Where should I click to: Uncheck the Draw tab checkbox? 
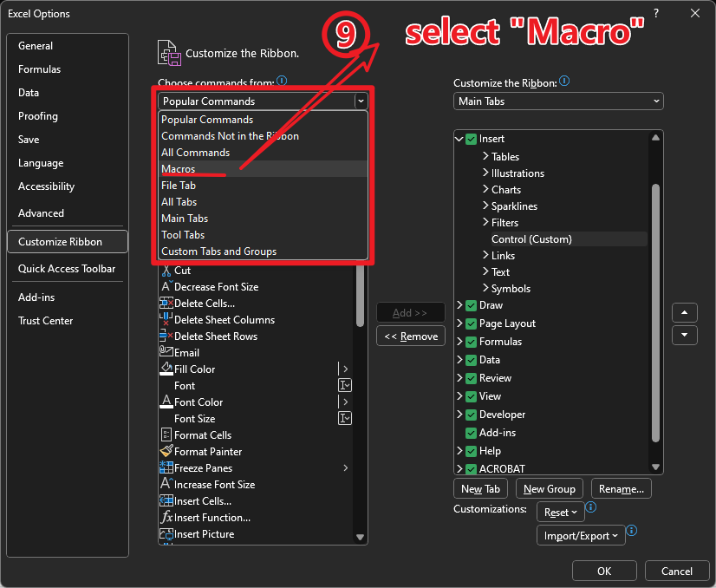pos(471,305)
